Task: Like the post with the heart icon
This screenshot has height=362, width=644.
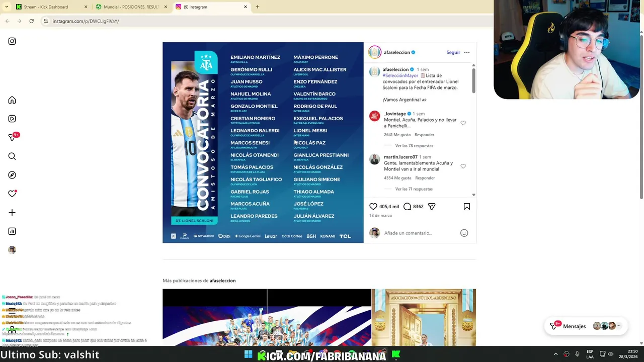Action: [373, 207]
